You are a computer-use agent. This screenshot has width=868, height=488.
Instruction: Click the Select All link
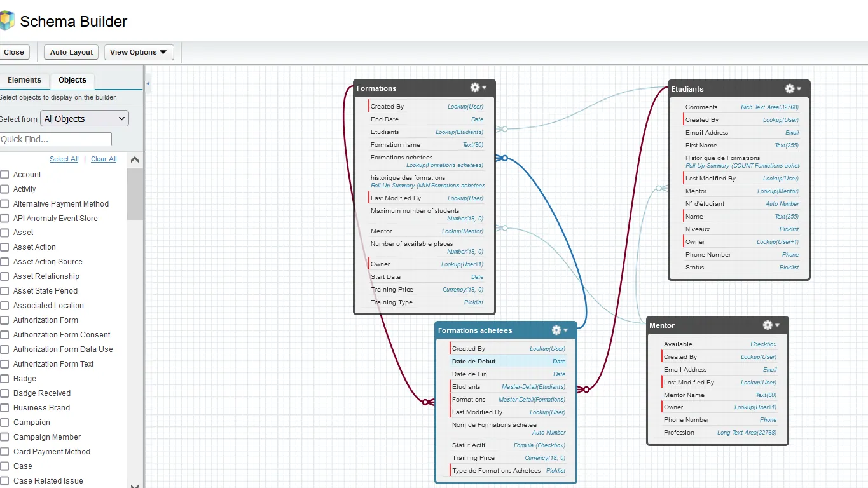pyautogui.click(x=64, y=159)
